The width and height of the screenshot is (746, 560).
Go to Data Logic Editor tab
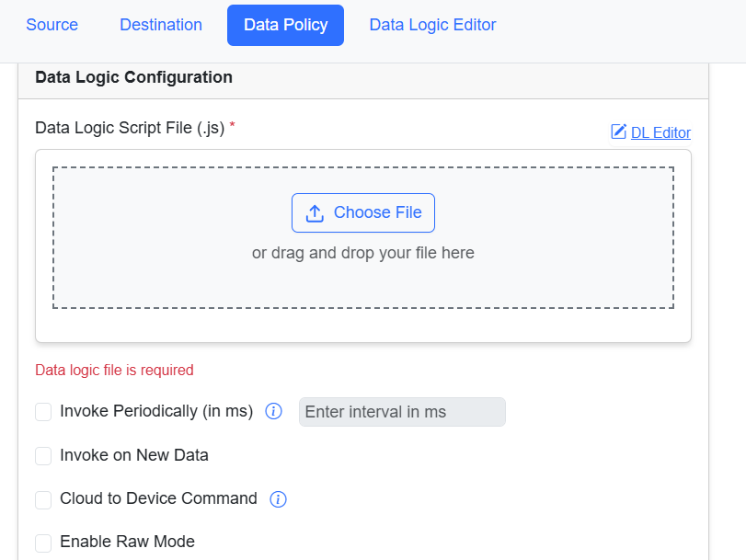click(432, 25)
